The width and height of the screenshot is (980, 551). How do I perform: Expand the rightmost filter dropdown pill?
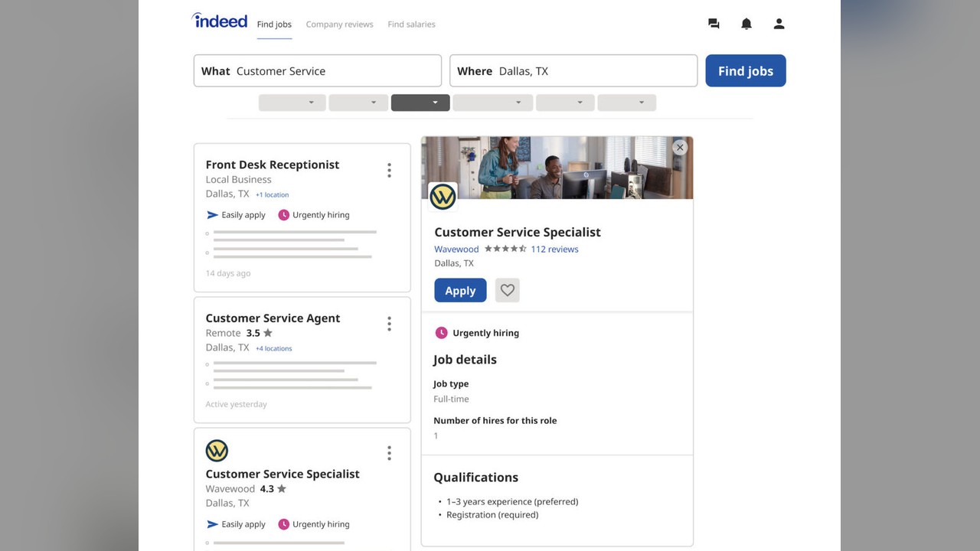pos(626,103)
